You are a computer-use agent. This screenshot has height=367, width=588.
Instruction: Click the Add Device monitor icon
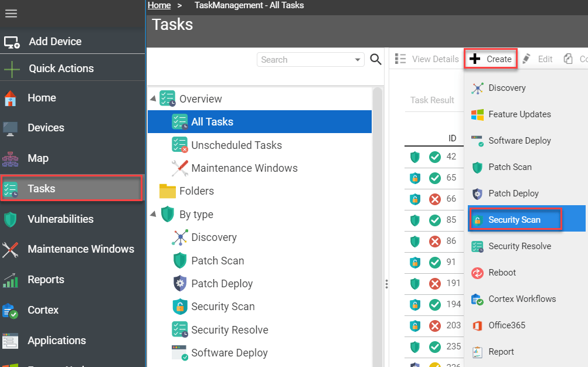coord(12,42)
